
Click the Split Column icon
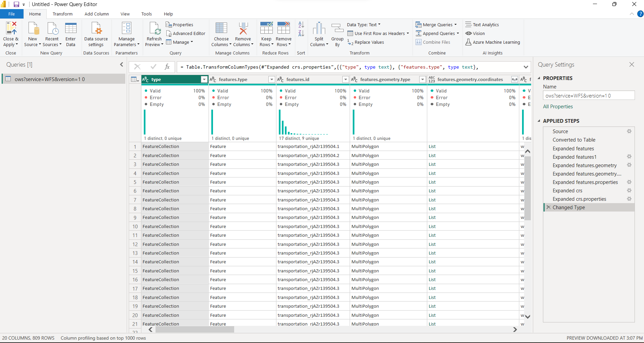point(319,28)
